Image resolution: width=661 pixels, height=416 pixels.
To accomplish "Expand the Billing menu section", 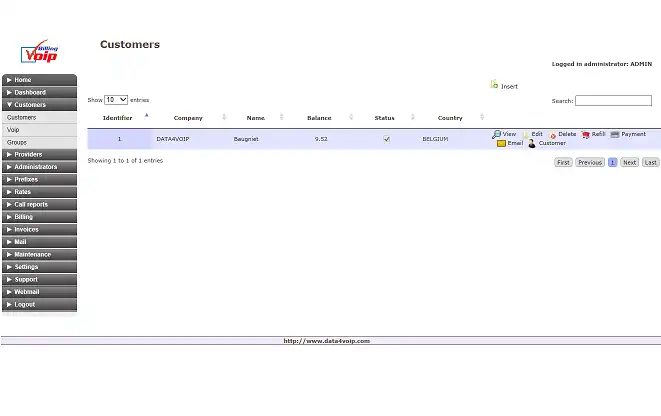I will [x=39, y=217].
